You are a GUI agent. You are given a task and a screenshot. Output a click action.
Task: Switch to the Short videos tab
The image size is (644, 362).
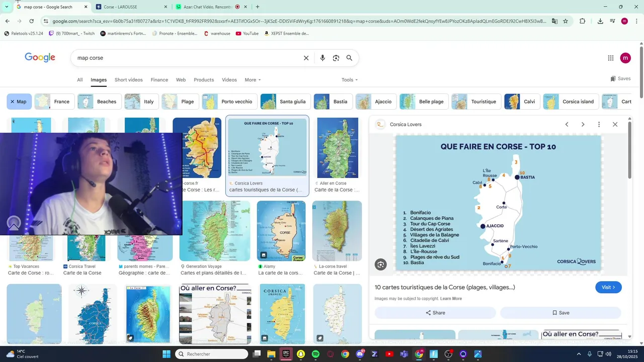[128, 80]
